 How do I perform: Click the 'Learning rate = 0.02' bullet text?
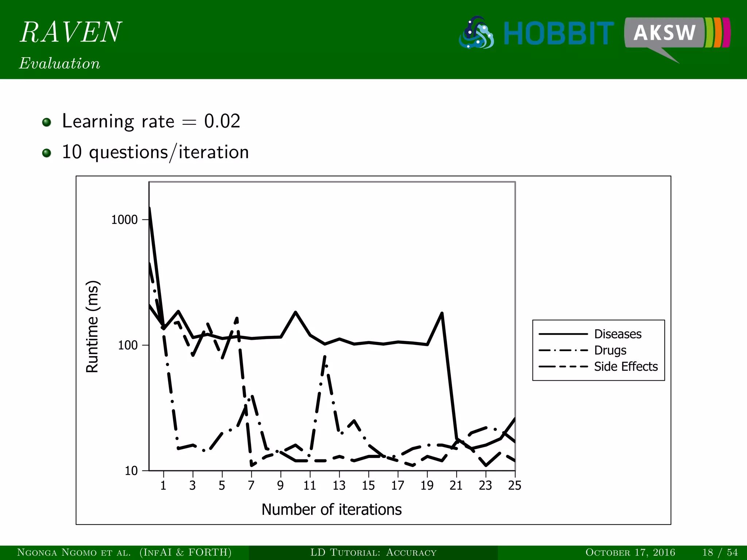tap(151, 121)
